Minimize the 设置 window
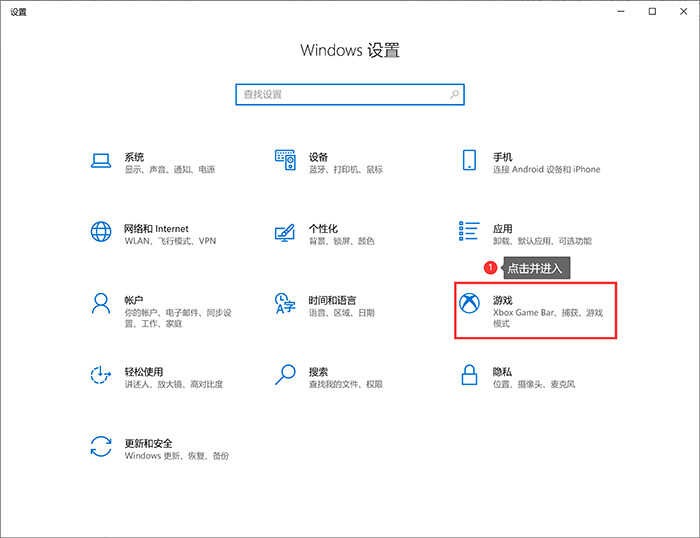 point(621,12)
